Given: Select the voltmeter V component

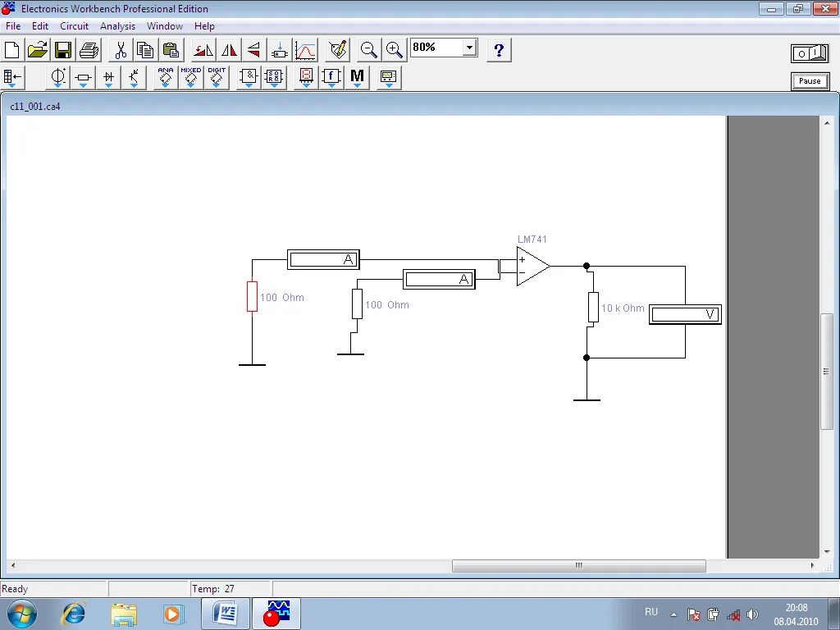Looking at the screenshot, I should (685, 314).
